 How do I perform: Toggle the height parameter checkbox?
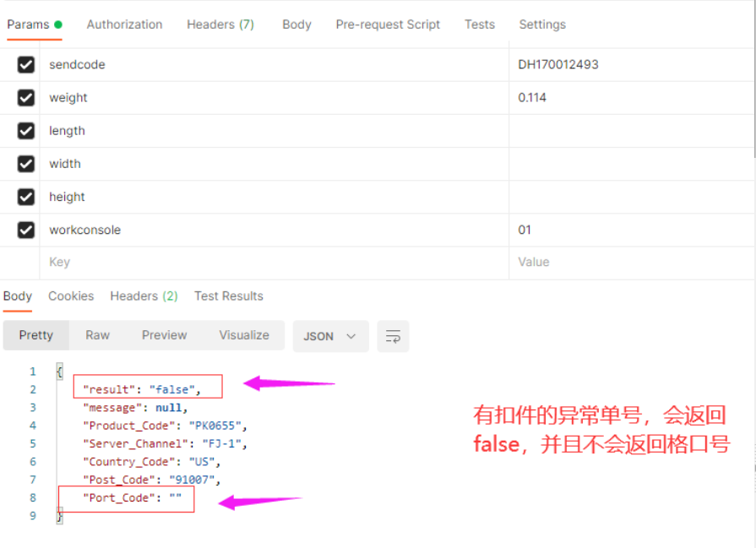tap(26, 197)
